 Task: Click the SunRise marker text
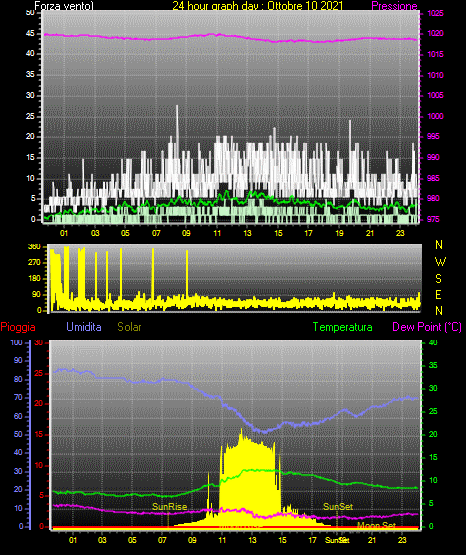point(169,507)
